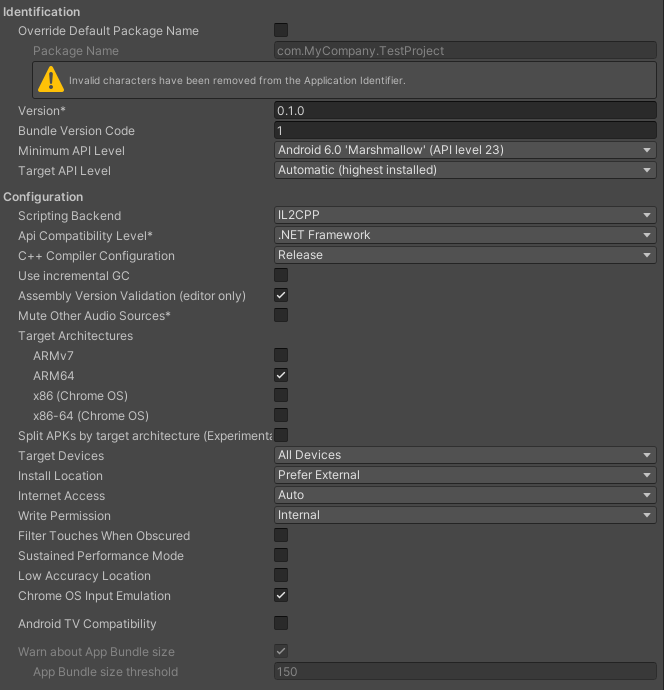Expand the Api Compatibility Level dropdown
The height and width of the screenshot is (690, 664).
point(465,235)
